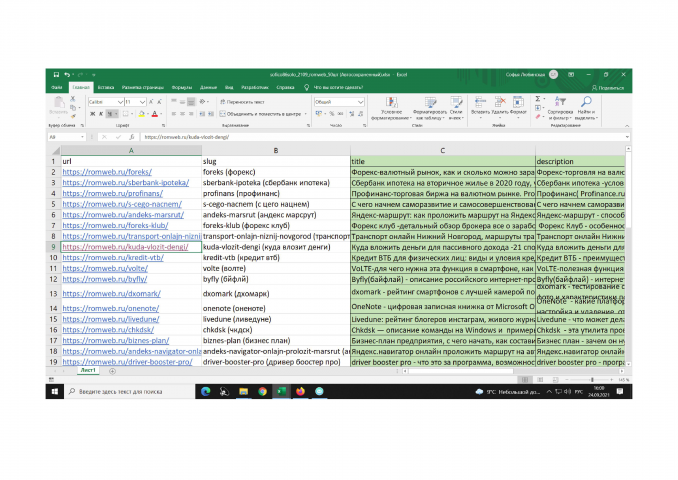Click the Поделиться share button
This screenshot has width=678, height=480.
608,88
